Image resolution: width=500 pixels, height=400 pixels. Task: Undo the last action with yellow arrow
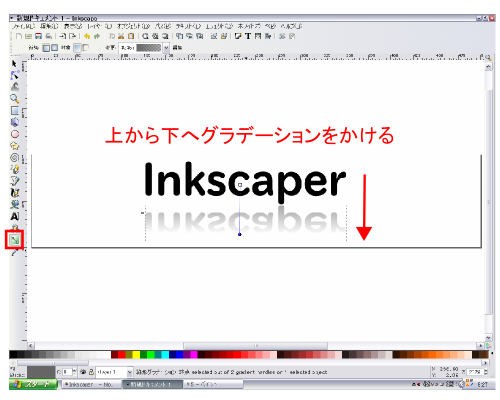point(87,36)
